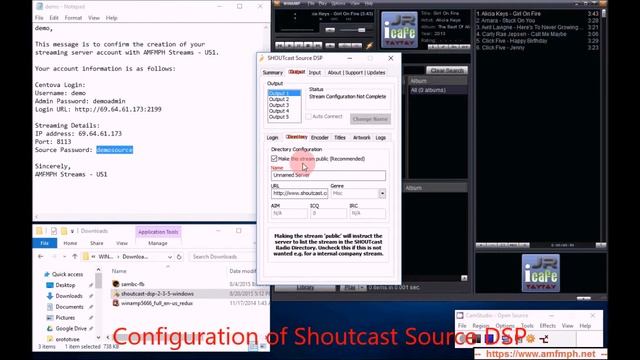The width and height of the screenshot is (640, 360).
Task: Select Output 2 in the output list
Action: click(279, 99)
